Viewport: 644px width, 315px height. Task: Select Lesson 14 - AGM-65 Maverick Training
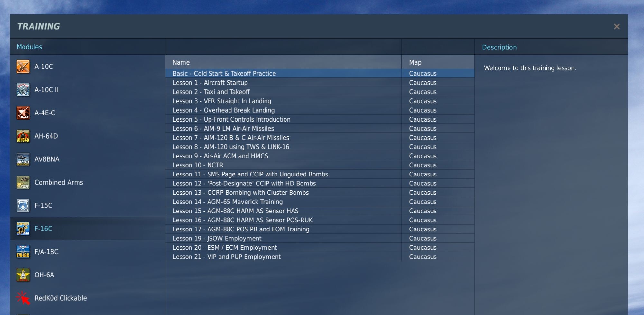pyautogui.click(x=284, y=202)
